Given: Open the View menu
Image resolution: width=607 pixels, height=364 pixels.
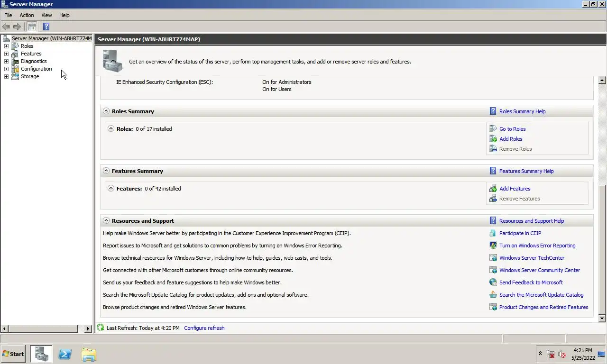Looking at the screenshot, I should (x=46, y=15).
